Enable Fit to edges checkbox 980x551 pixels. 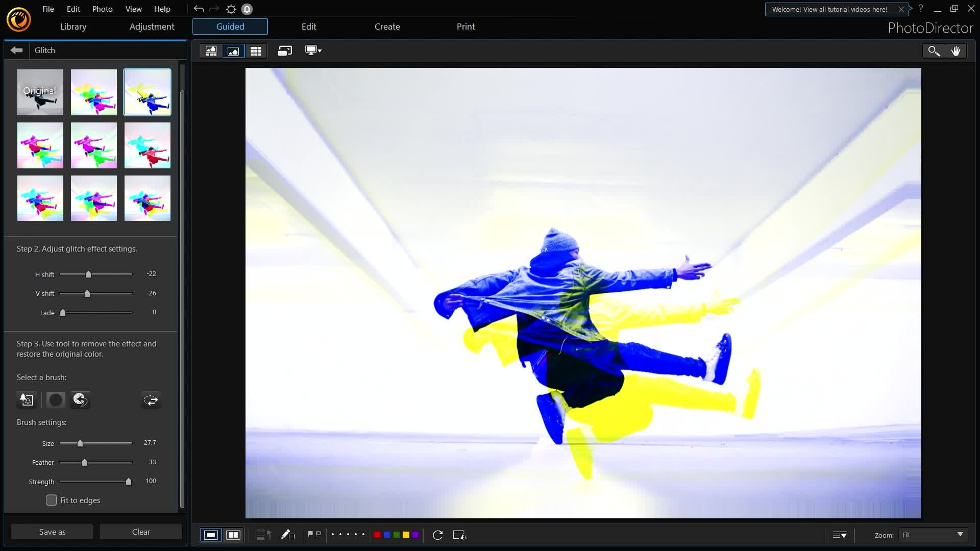(51, 500)
